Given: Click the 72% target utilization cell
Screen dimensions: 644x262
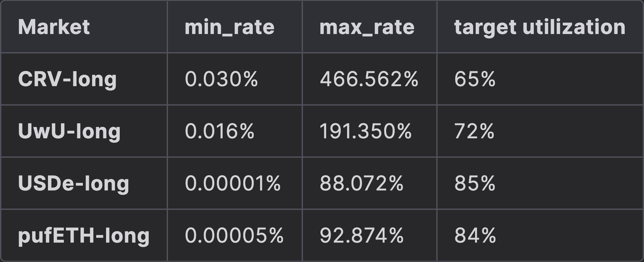Looking at the screenshot, I should (474, 131).
